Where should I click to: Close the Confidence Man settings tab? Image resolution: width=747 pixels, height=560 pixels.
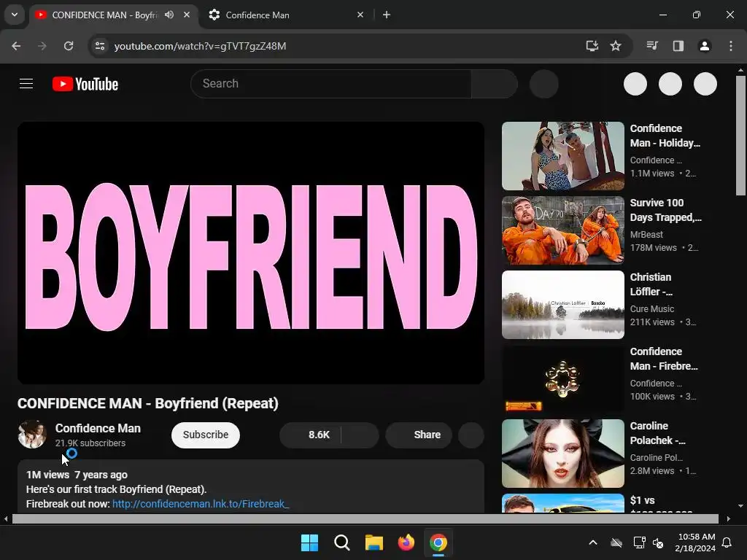(360, 15)
